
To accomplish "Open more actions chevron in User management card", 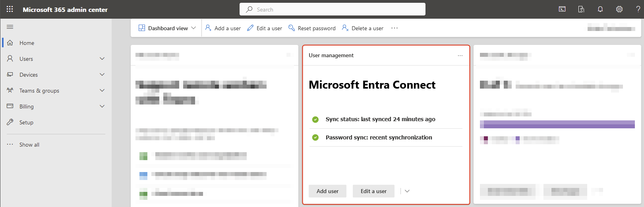I will [407, 191].
